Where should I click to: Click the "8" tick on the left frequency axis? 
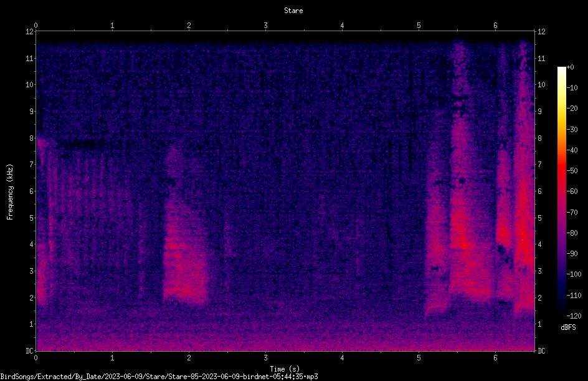pyautogui.click(x=31, y=138)
